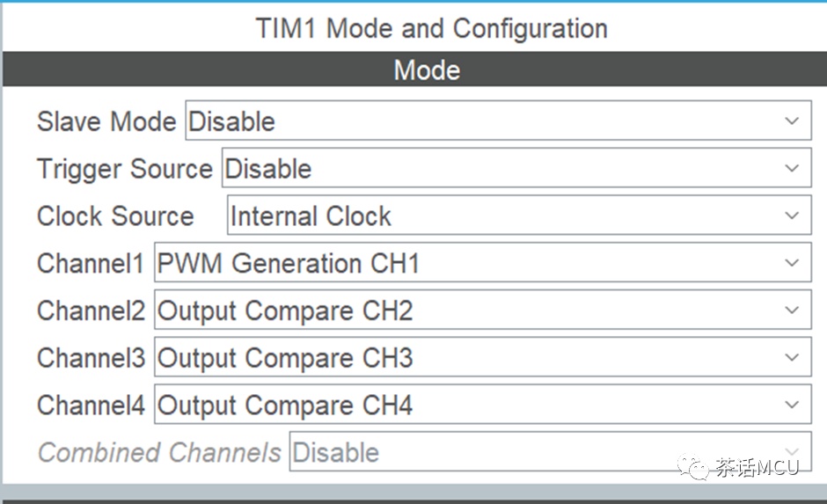
Task: Click the TIM1 Mode and Configuration title
Action: [431, 28]
